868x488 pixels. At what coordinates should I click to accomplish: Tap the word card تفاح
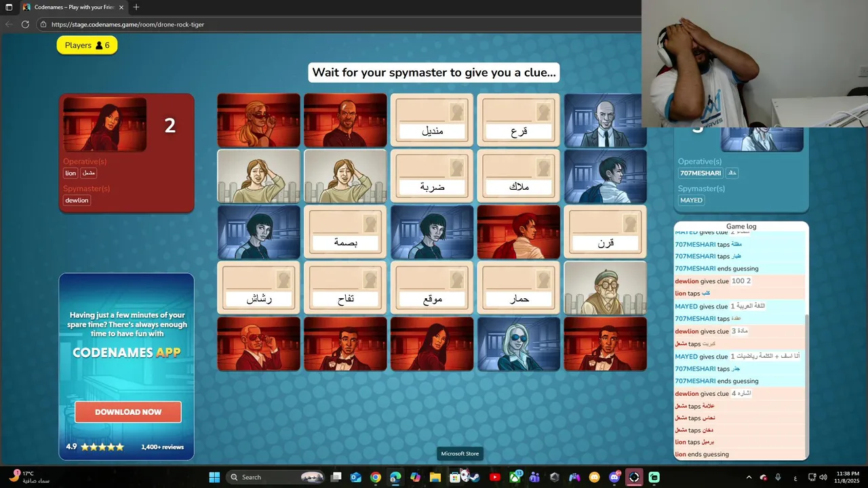pyautogui.click(x=345, y=287)
